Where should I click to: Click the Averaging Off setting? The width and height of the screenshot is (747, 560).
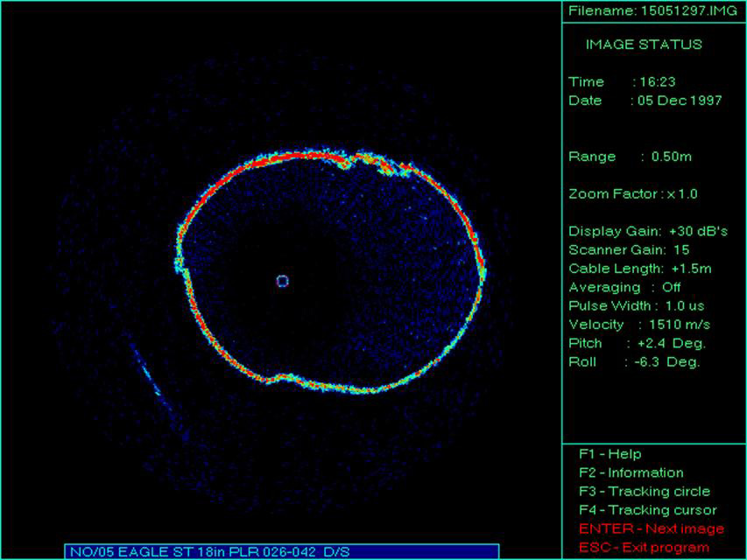point(624,287)
